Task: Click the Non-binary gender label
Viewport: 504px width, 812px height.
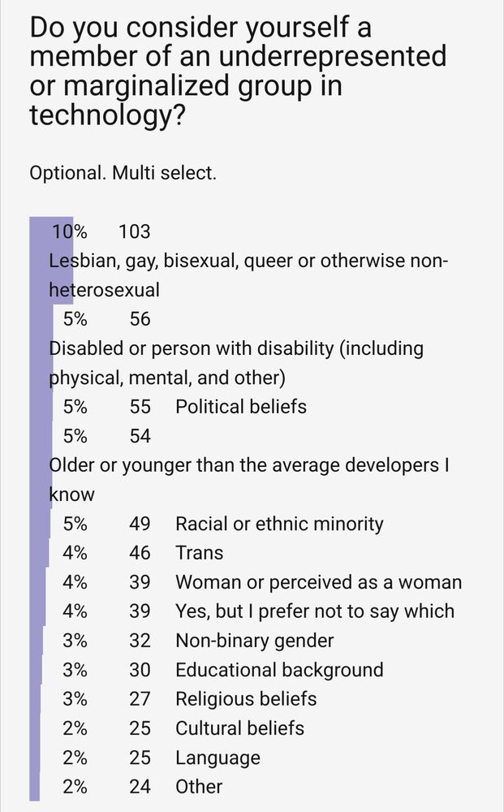Action: (x=254, y=641)
